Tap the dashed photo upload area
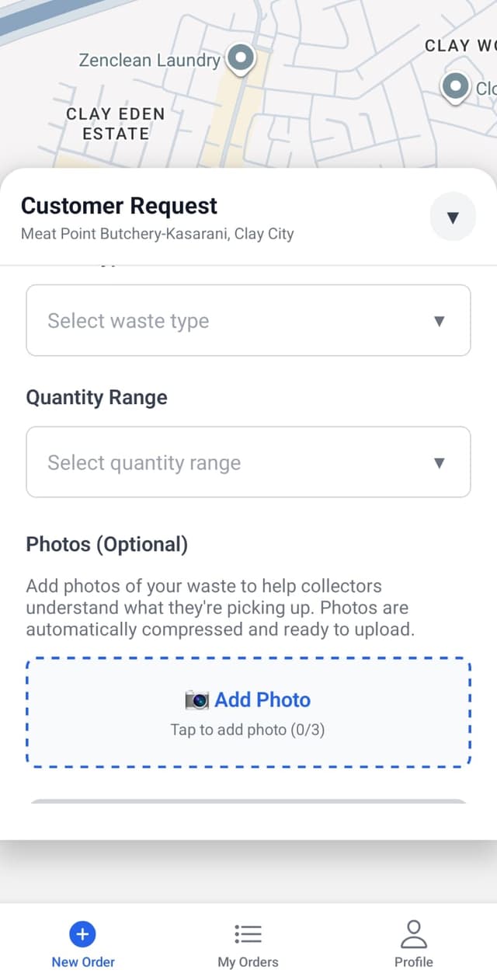 pyautogui.click(x=248, y=713)
